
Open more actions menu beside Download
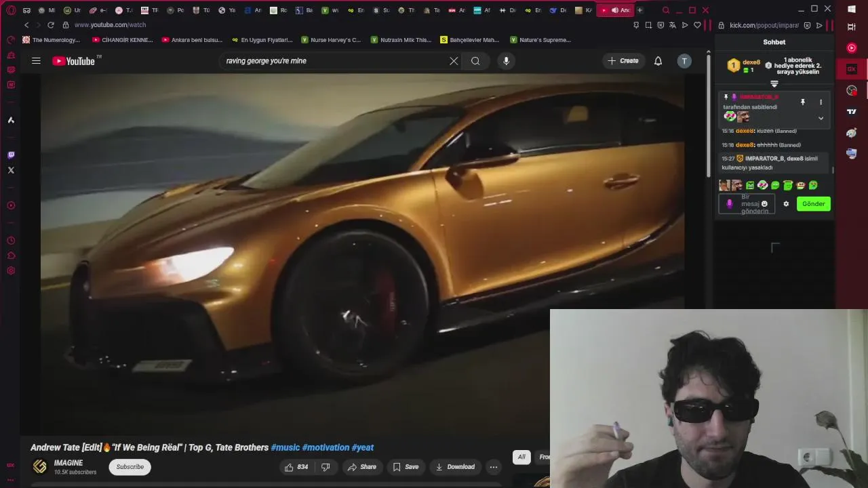494,467
